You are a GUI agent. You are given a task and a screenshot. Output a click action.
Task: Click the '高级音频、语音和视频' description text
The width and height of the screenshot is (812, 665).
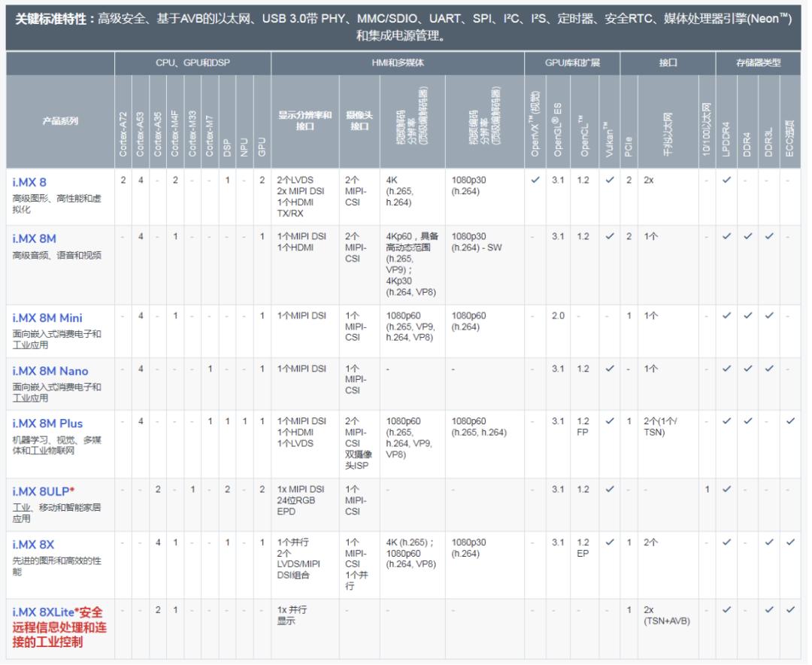click(57, 255)
